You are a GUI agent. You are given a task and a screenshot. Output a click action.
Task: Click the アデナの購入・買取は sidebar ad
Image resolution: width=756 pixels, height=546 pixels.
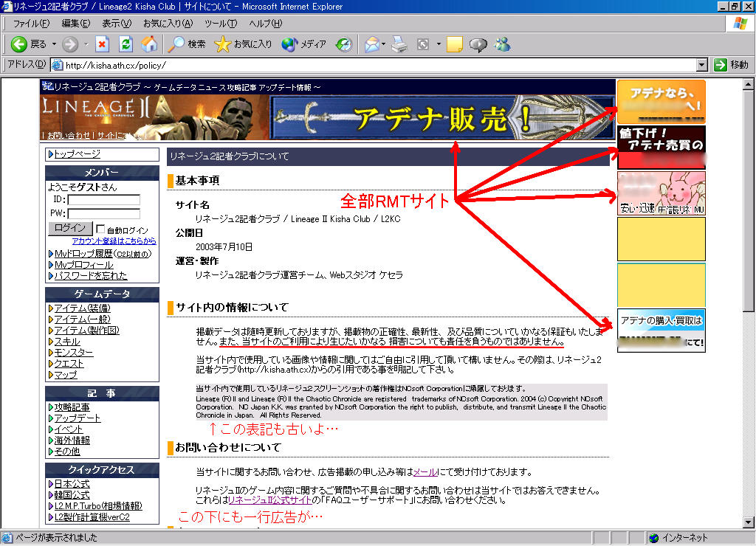point(661,331)
